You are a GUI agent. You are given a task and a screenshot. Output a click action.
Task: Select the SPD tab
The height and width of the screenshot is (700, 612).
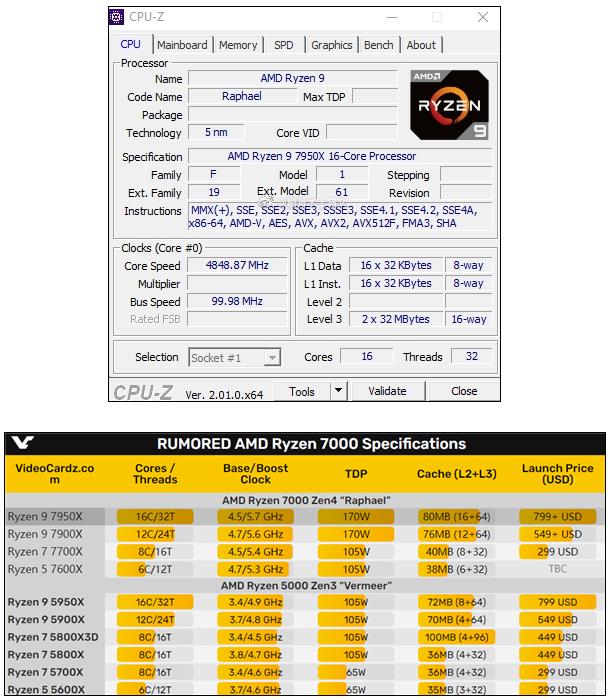click(283, 45)
